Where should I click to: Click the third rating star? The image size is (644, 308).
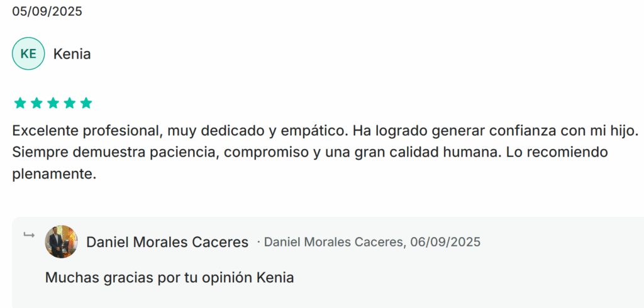point(53,103)
